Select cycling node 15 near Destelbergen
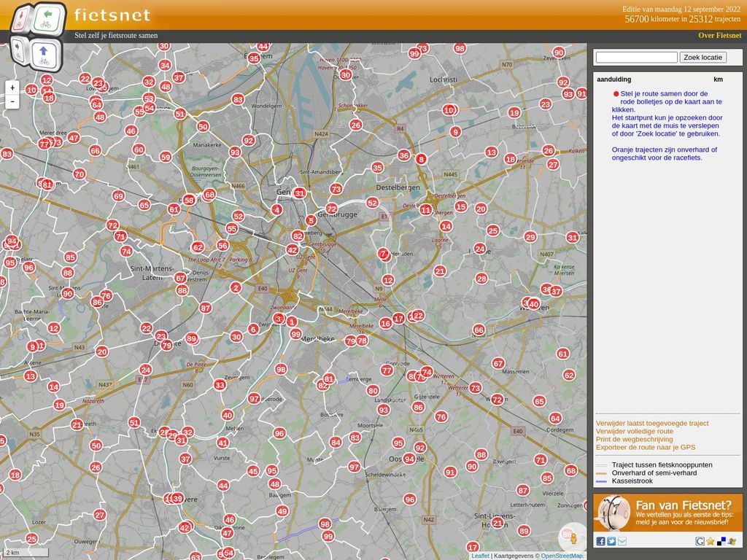The width and height of the screenshot is (747, 560). (x=460, y=206)
